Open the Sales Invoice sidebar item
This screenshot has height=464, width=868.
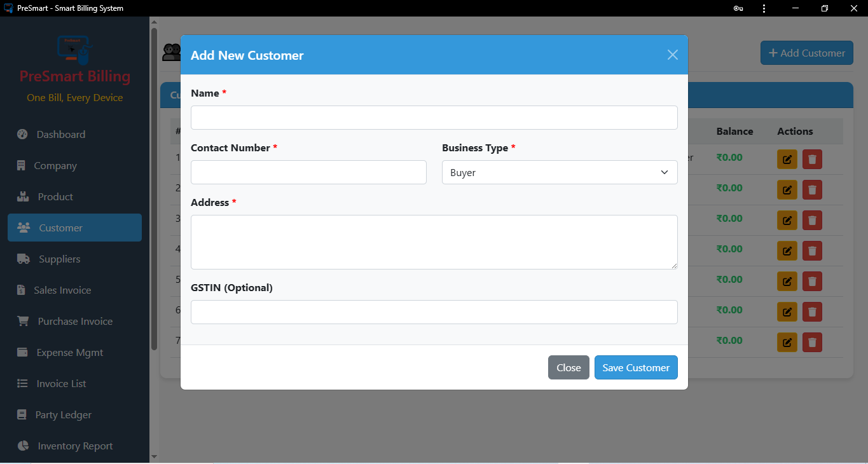pos(62,290)
